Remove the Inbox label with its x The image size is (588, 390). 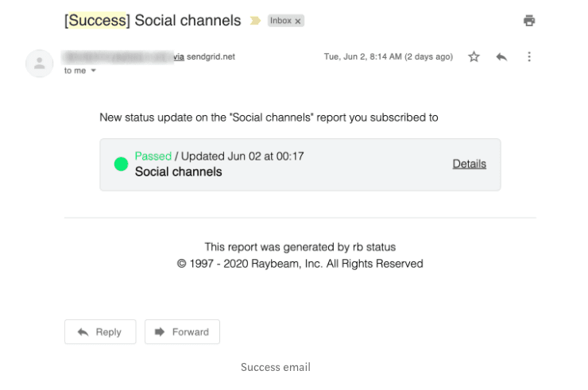(298, 21)
